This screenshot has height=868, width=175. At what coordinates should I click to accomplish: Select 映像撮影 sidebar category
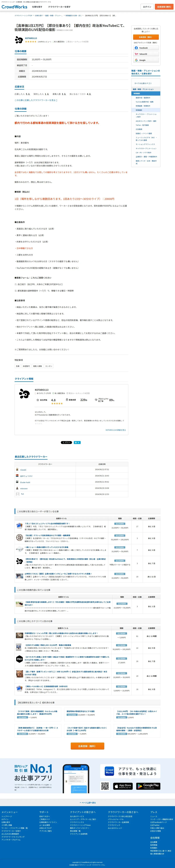point(139,110)
